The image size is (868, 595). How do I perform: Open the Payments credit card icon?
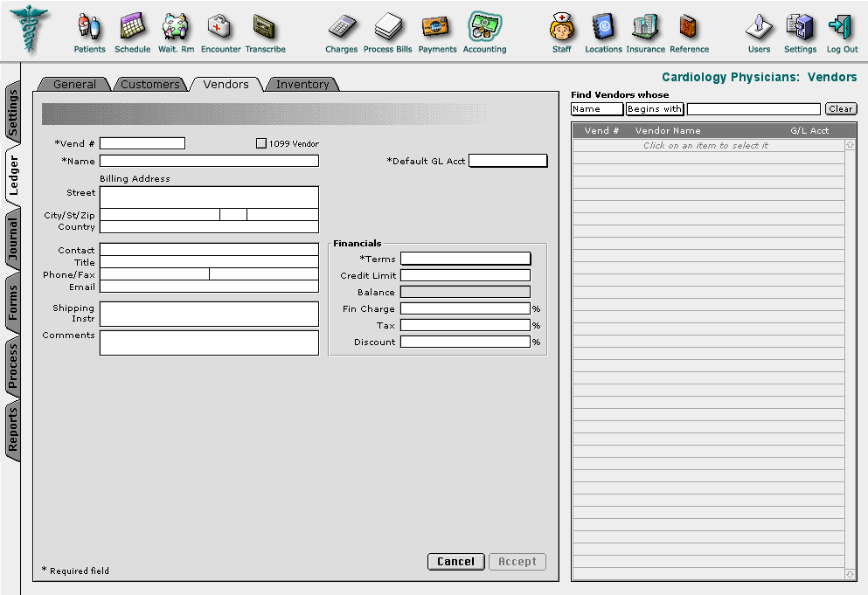coord(435,27)
